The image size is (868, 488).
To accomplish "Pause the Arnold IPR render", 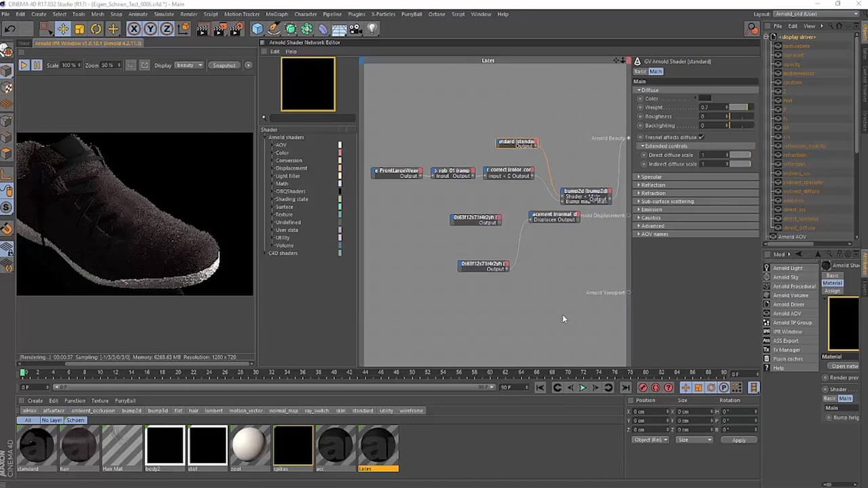I will click(37, 65).
